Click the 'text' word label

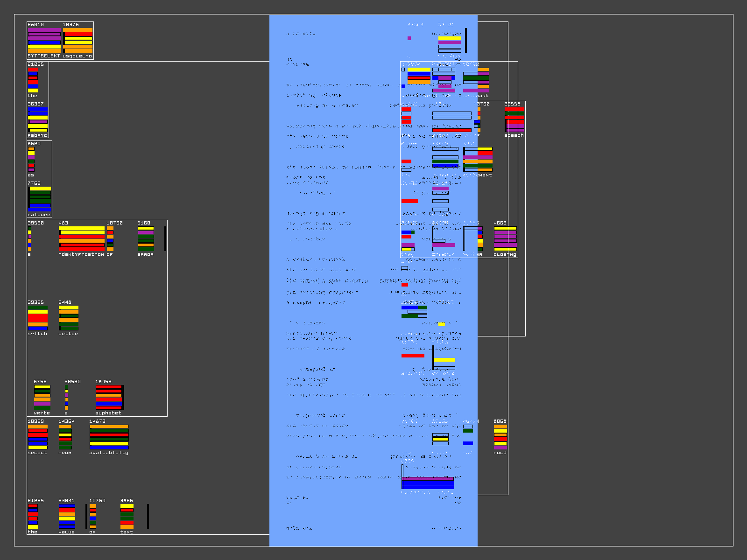click(x=127, y=532)
